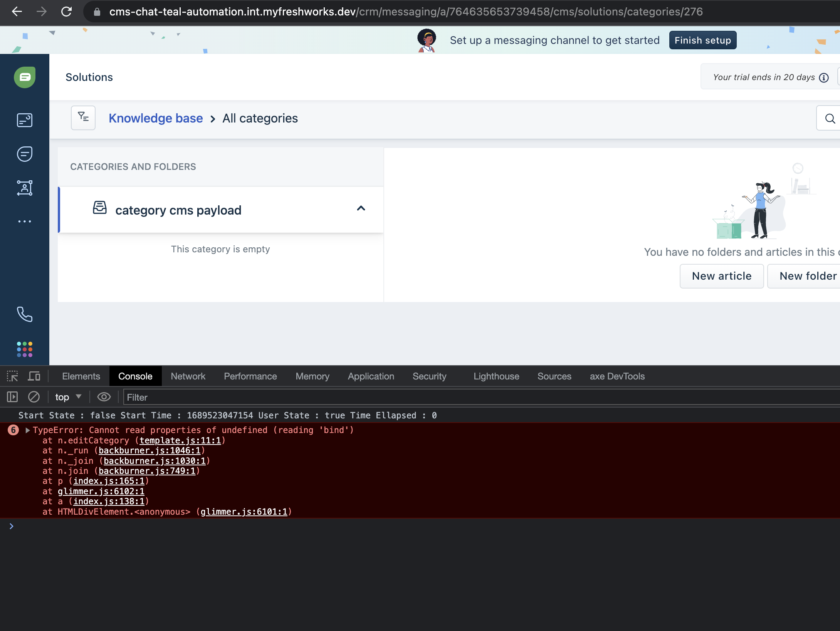The height and width of the screenshot is (631, 840).
Task: Expand the TypeError disclosure triangle
Action: pos(28,430)
